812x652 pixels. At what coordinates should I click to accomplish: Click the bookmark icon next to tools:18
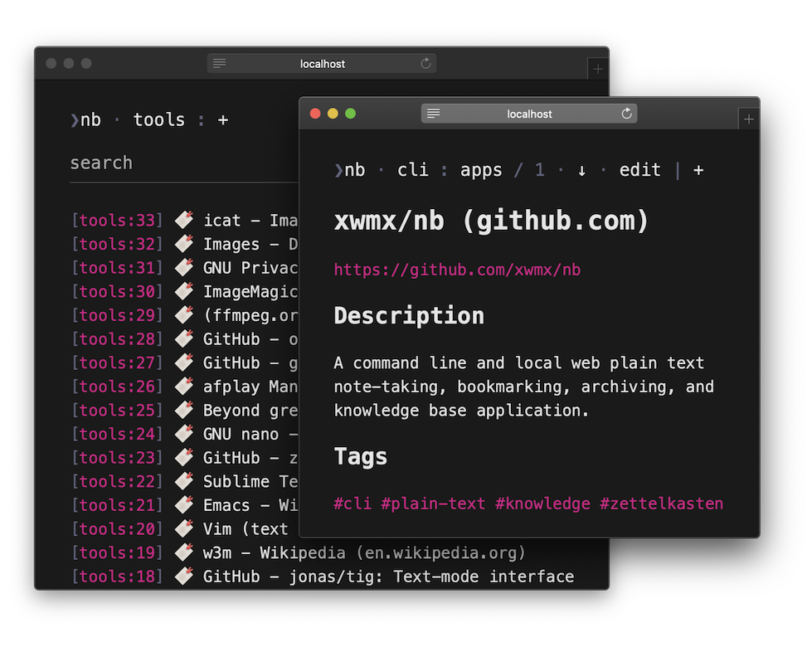[184, 576]
